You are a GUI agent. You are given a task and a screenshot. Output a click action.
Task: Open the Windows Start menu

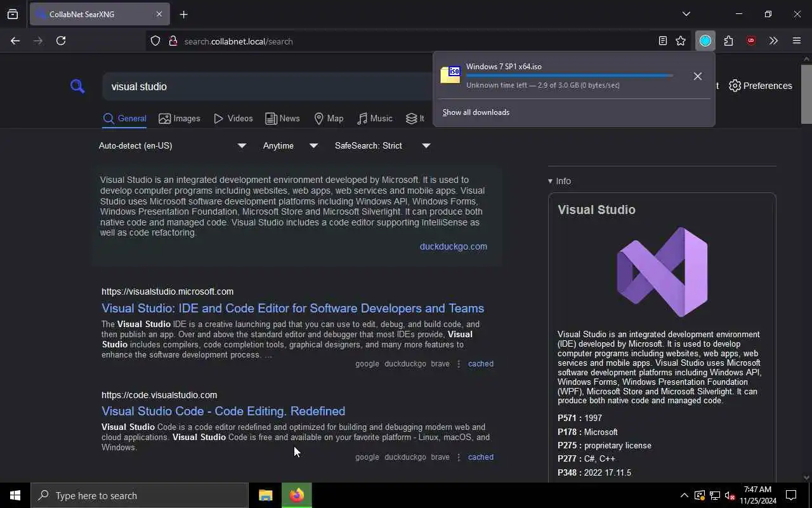point(15,495)
